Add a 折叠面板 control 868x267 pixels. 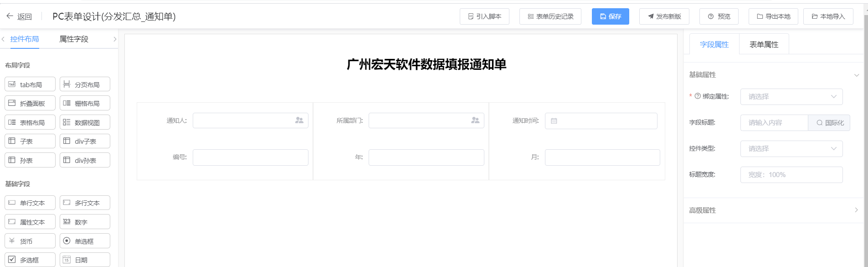[30, 103]
